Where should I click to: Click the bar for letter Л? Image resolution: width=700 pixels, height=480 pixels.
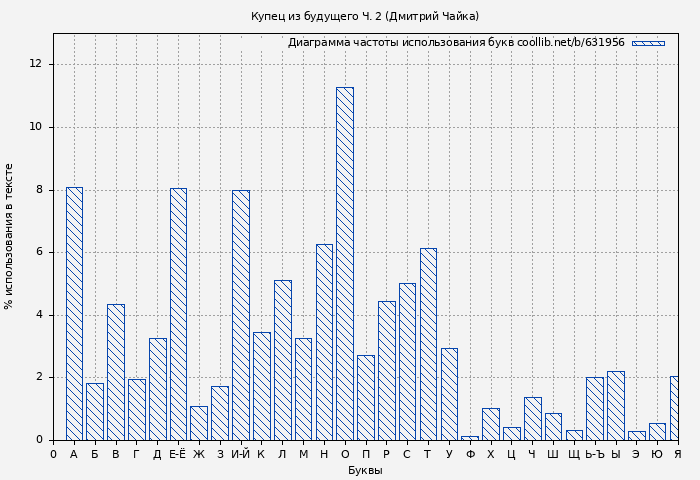(282, 359)
